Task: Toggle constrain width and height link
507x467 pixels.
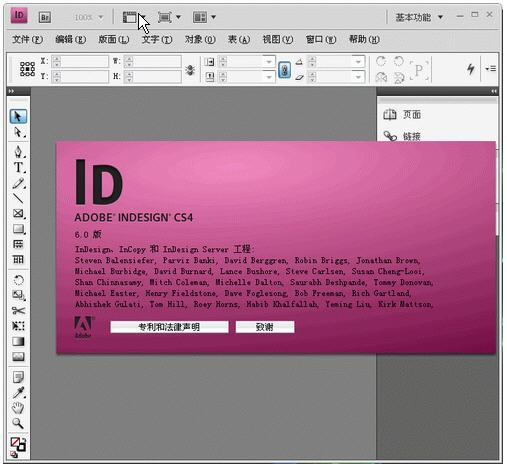Action: (x=190, y=70)
